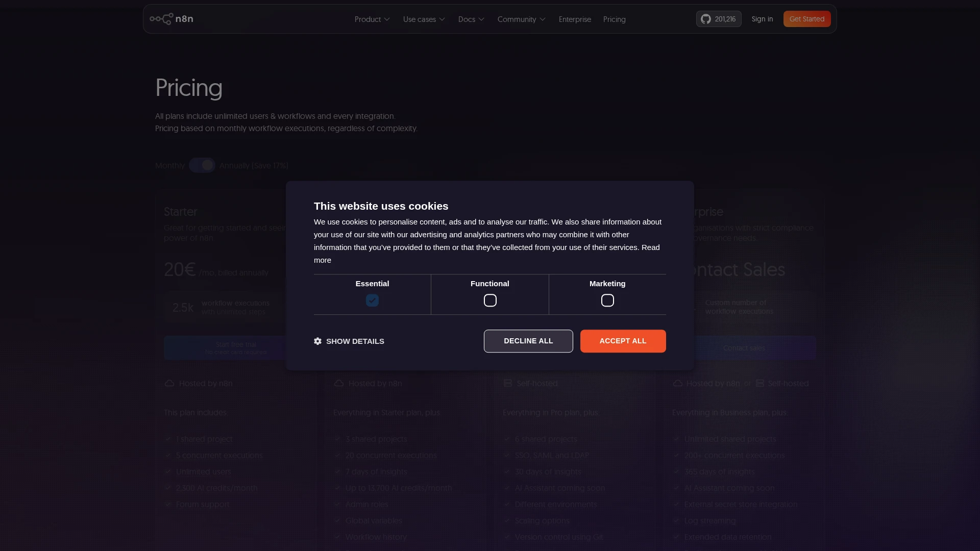Image resolution: width=980 pixels, height=551 pixels.
Task: Show cookie details via Show Details
Action: pos(349,341)
